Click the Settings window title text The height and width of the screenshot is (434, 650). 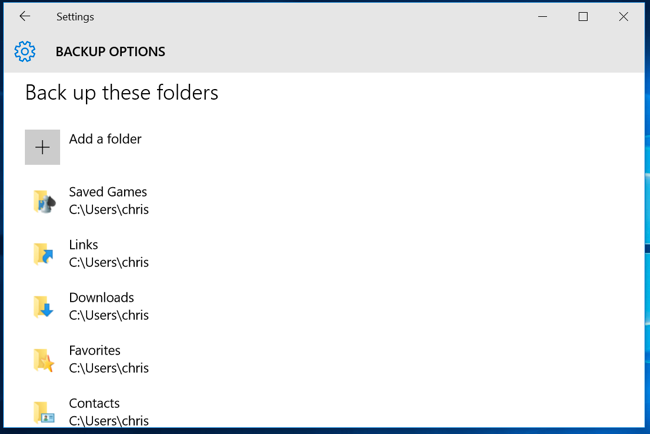click(x=75, y=17)
